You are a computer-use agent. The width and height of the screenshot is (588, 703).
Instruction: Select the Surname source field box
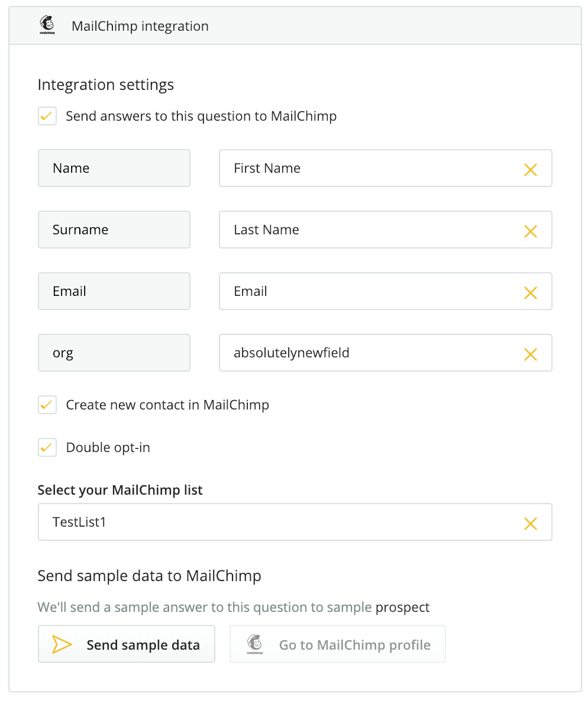click(114, 230)
